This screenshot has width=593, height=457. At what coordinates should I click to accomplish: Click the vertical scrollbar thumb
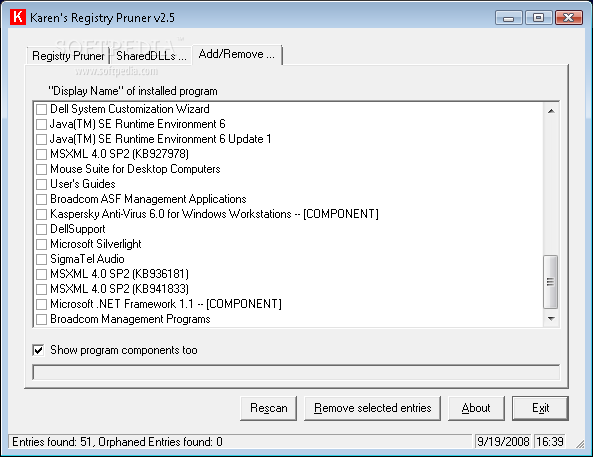pyautogui.click(x=551, y=282)
